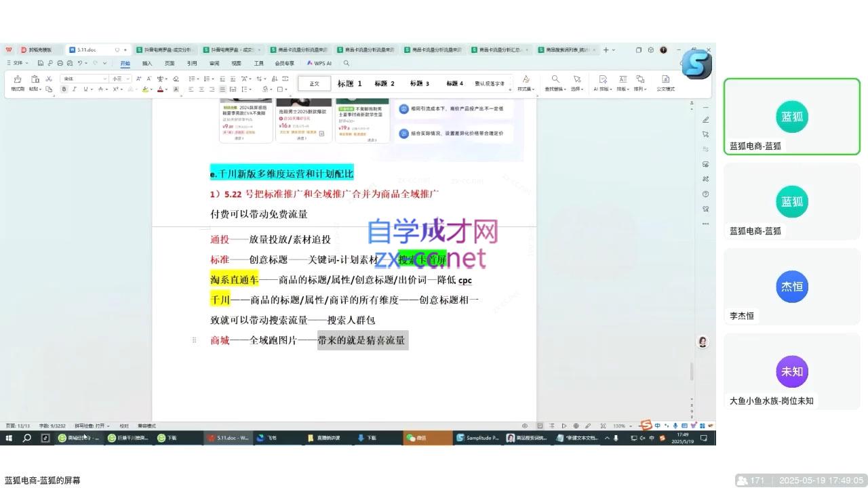868x488 pixels.
Task: Click the Cut scissors icon
Action: pos(49,79)
